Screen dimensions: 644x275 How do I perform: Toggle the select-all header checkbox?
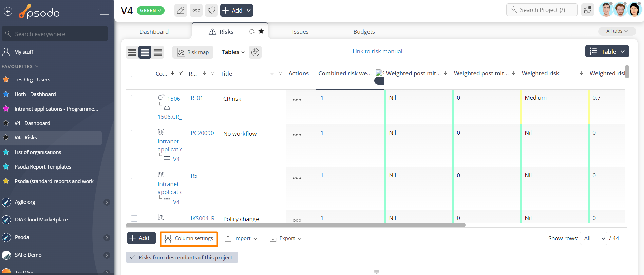pyautogui.click(x=134, y=74)
